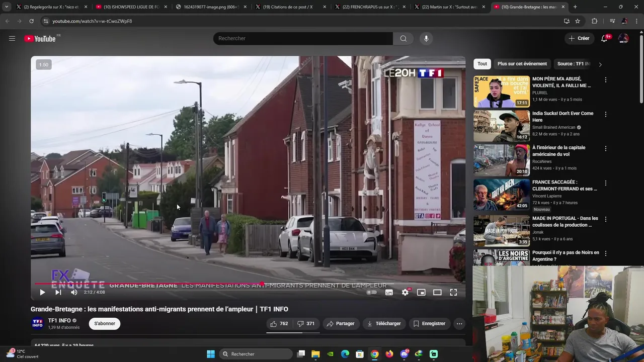Click taskbar Rechercher search box
Viewport: 644px width, 362px height.
tap(257, 354)
